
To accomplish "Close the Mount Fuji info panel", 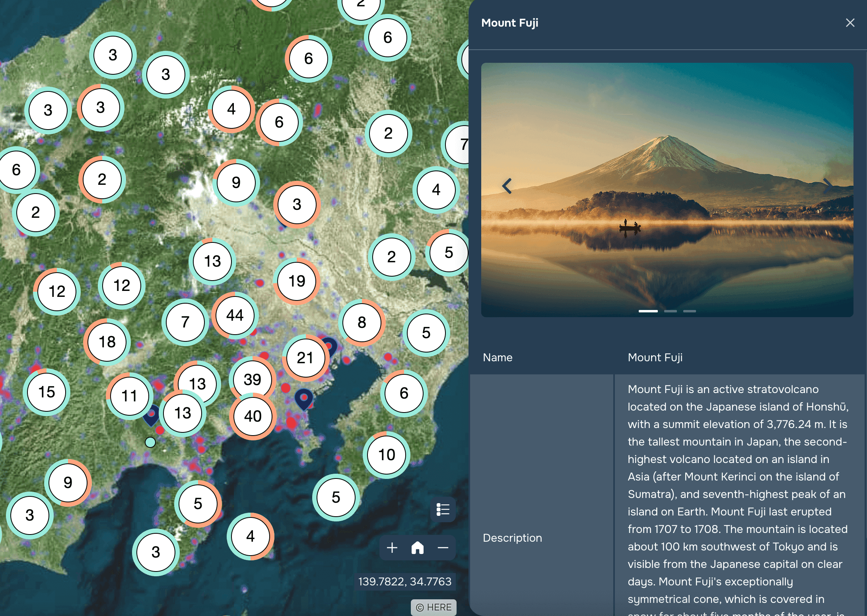I will tap(850, 23).
